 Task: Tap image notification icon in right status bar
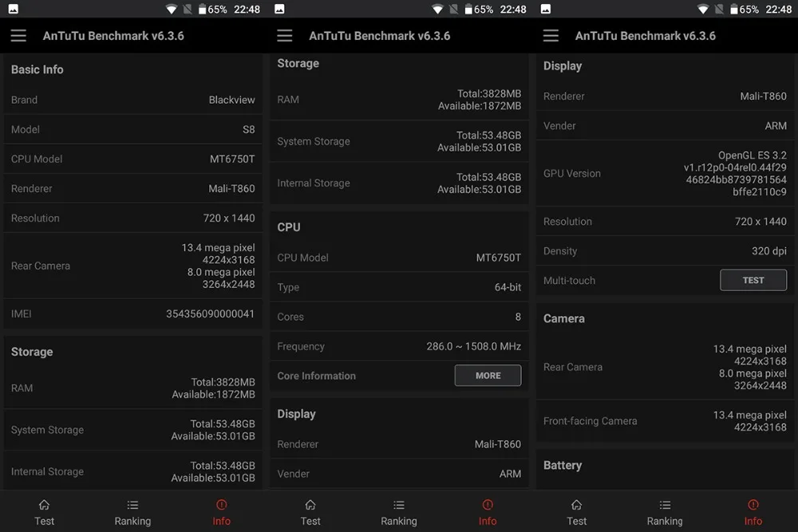(x=546, y=9)
